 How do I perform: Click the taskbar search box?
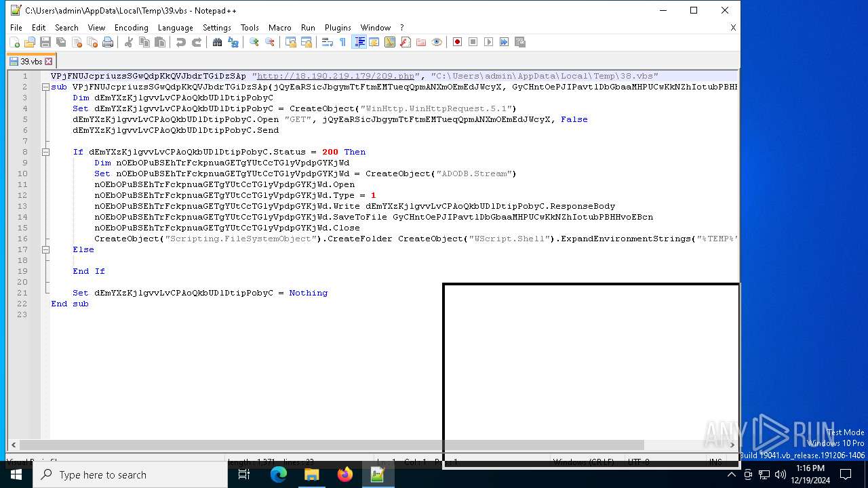click(x=130, y=474)
